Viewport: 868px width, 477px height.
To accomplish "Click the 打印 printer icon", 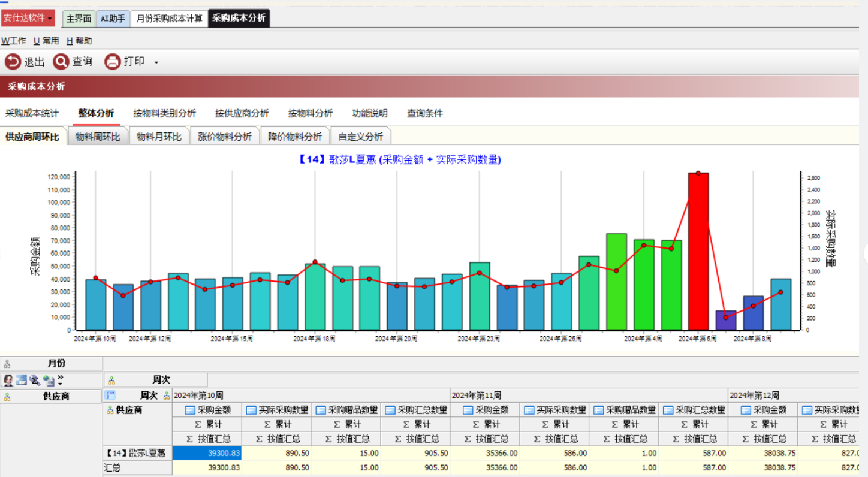I will tap(112, 62).
